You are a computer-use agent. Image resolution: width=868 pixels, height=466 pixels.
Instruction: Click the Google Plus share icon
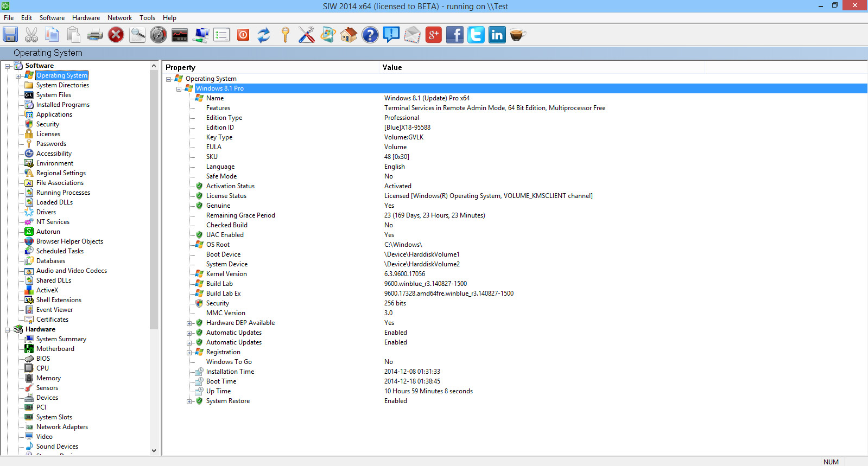(433, 35)
